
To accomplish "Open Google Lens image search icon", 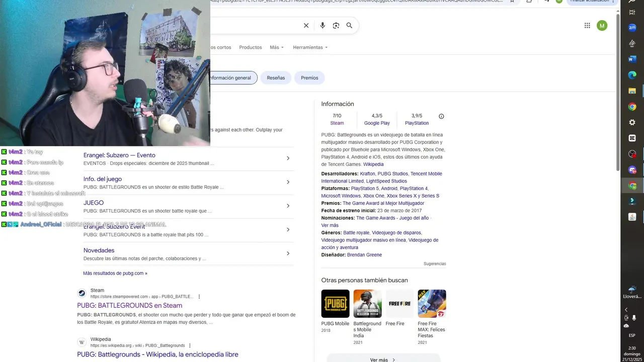I will (336, 26).
